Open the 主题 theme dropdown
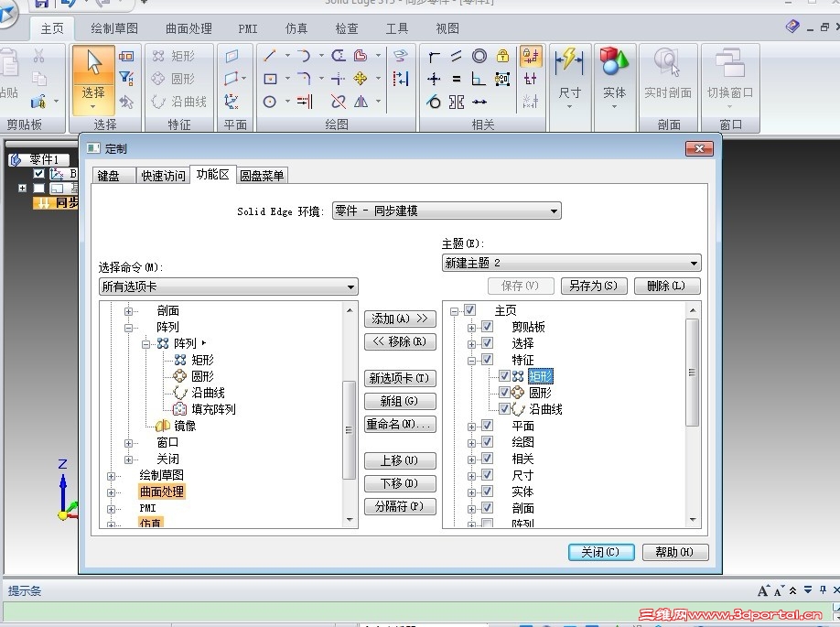 tap(572, 263)
